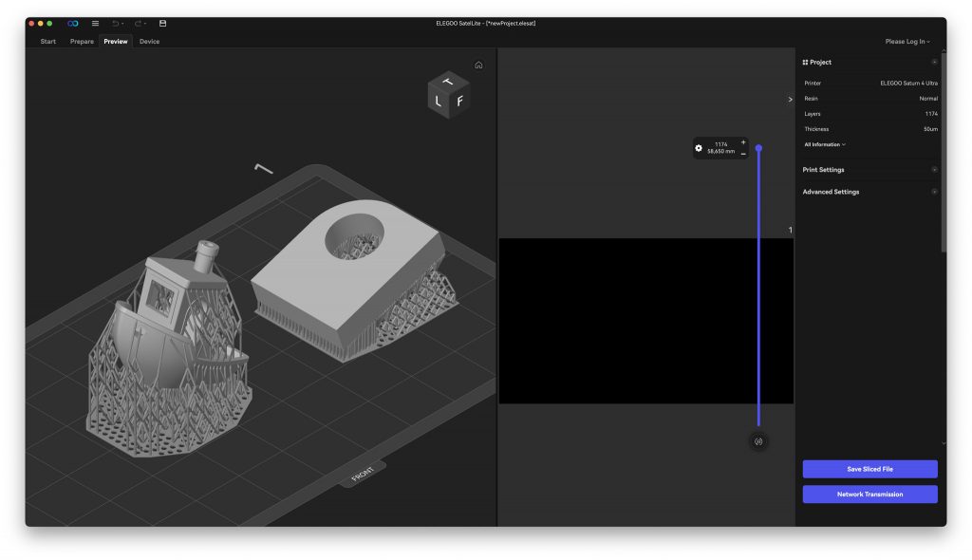Viewport: 972px width, 560px height.
Task: Click the Save Sliced File button
Action: (x=869, y=469)
